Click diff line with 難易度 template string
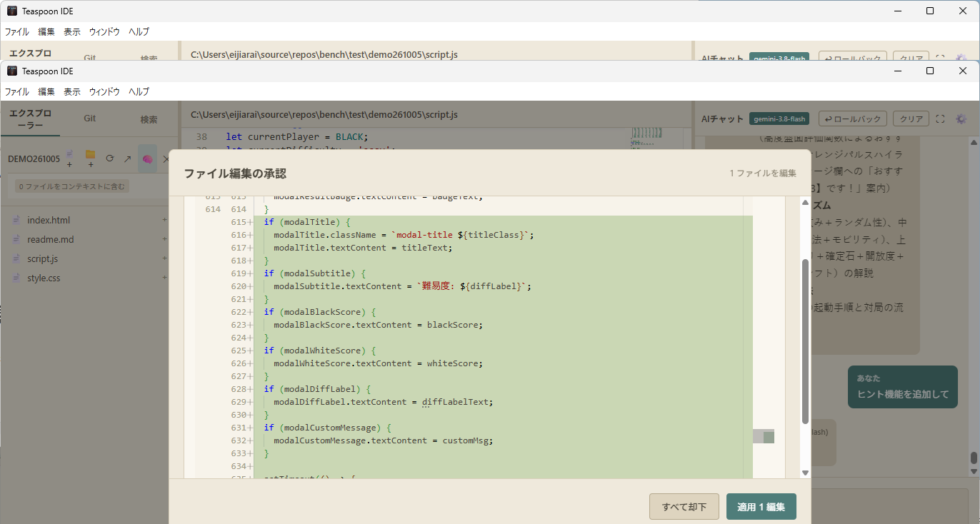Screen dimensions: 980x524 pyautogui.click(x=403, y=286)
